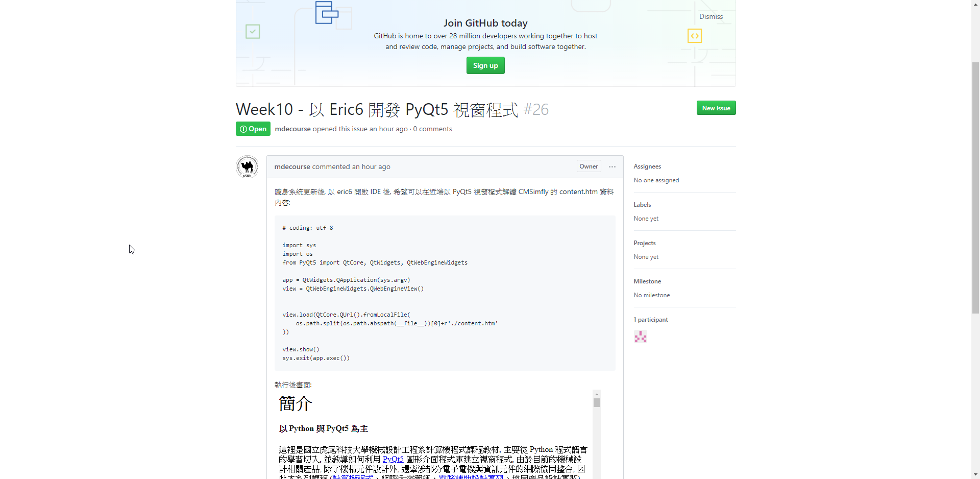
Task: Click the green Sign up button
Action: (485, 65)
